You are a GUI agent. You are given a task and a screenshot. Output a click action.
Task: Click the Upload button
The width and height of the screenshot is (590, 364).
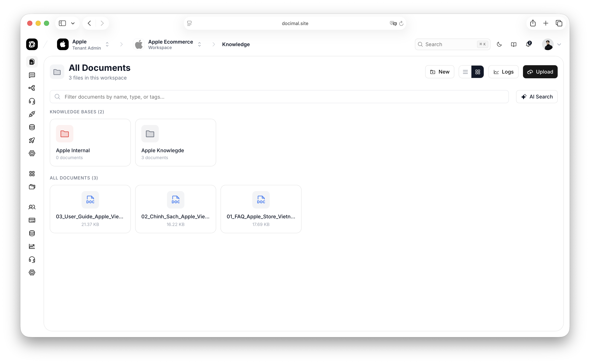coord(540,72)
